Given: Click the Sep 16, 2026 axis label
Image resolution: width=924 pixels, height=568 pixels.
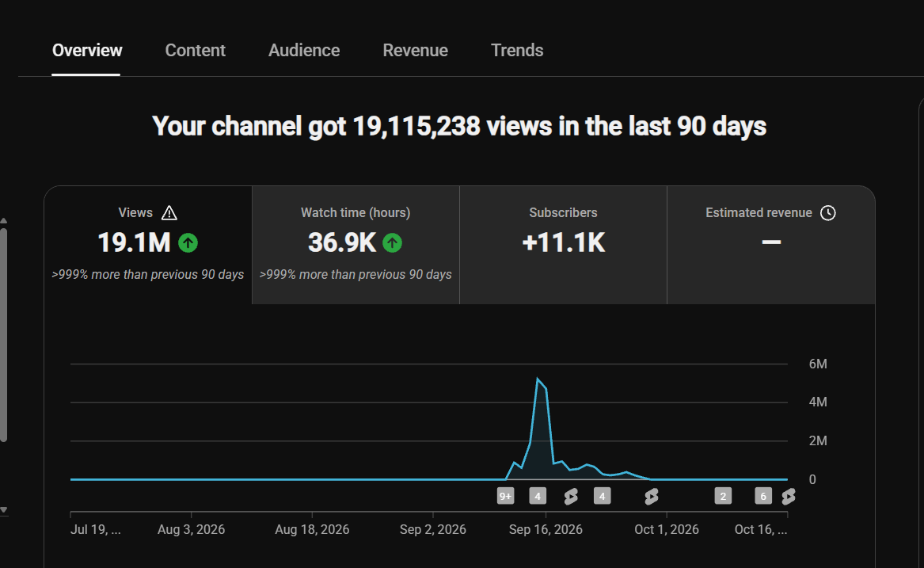Looking at the screenshot, I should coord(546,530).
